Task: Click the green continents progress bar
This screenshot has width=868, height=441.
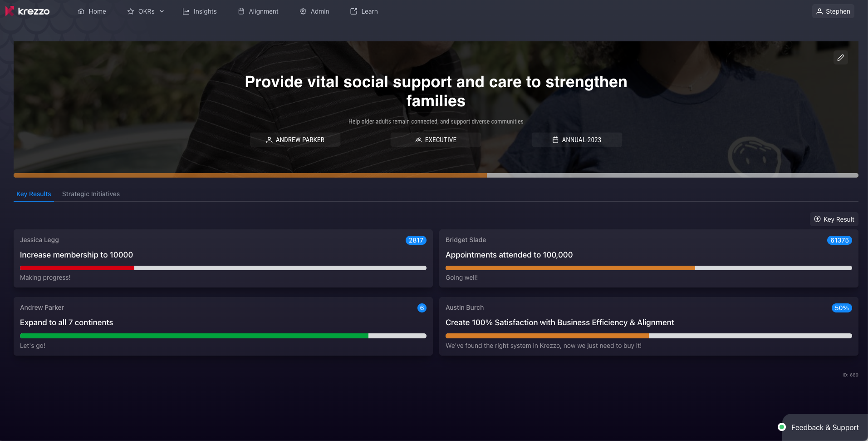Action: pyautogui.click(x=223, y=336)
